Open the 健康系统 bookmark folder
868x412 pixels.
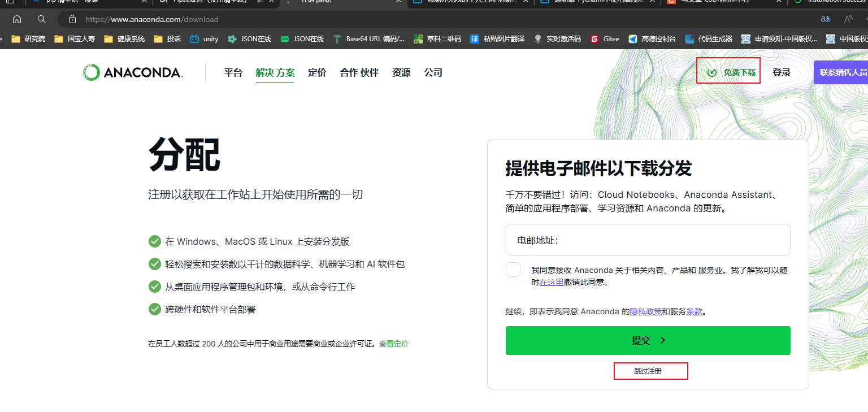click(x=124, y=39)
